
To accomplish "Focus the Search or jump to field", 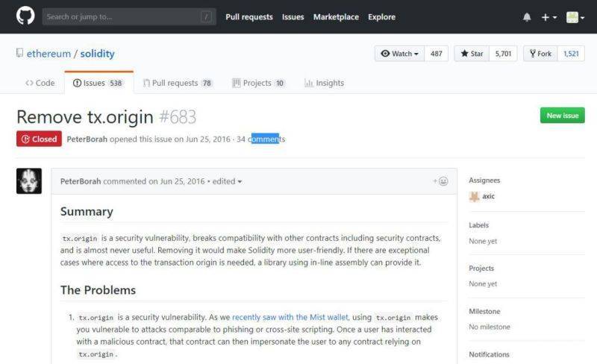I will click(129, 16).
